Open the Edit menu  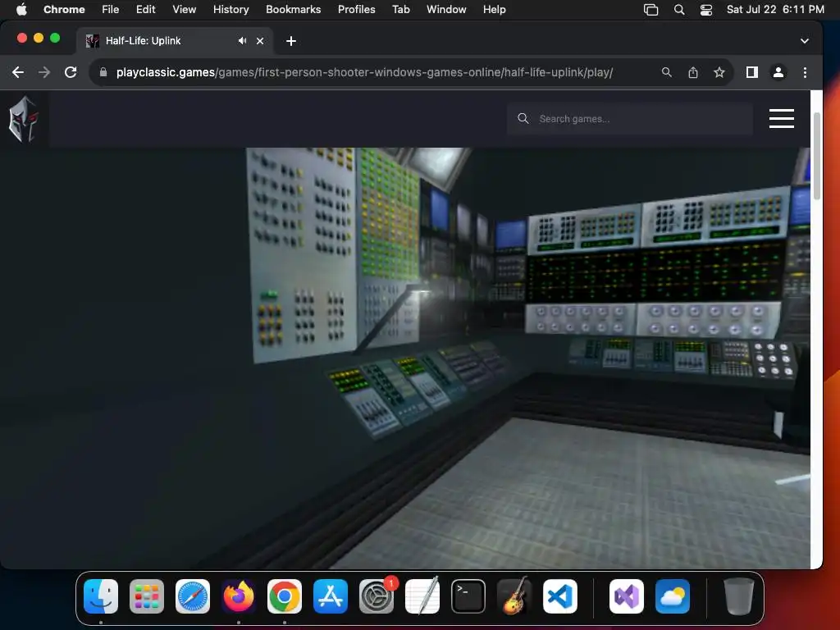tap(145, 9)
